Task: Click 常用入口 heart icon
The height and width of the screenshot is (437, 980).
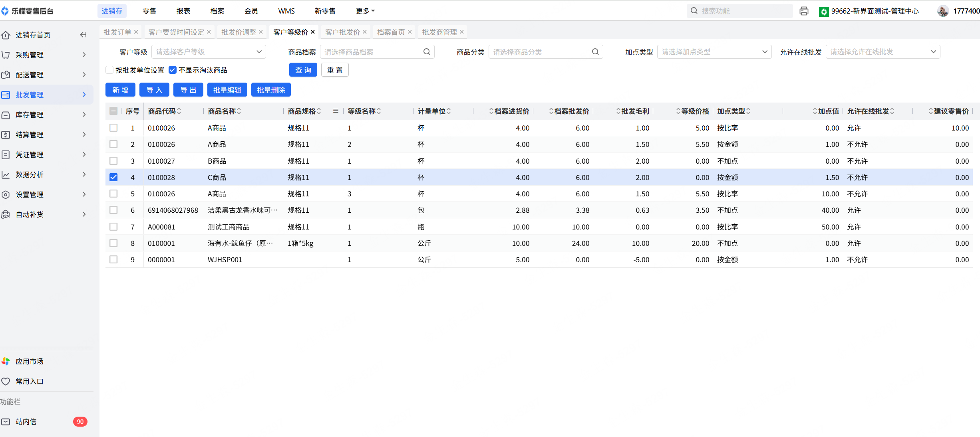Action: coord(6,381)
